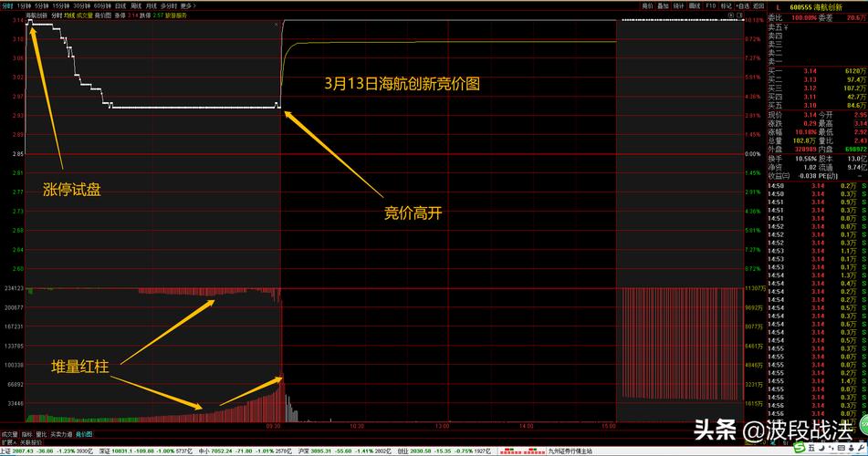Click the first 14:50 tick trade row

click(x=817, y=186)
